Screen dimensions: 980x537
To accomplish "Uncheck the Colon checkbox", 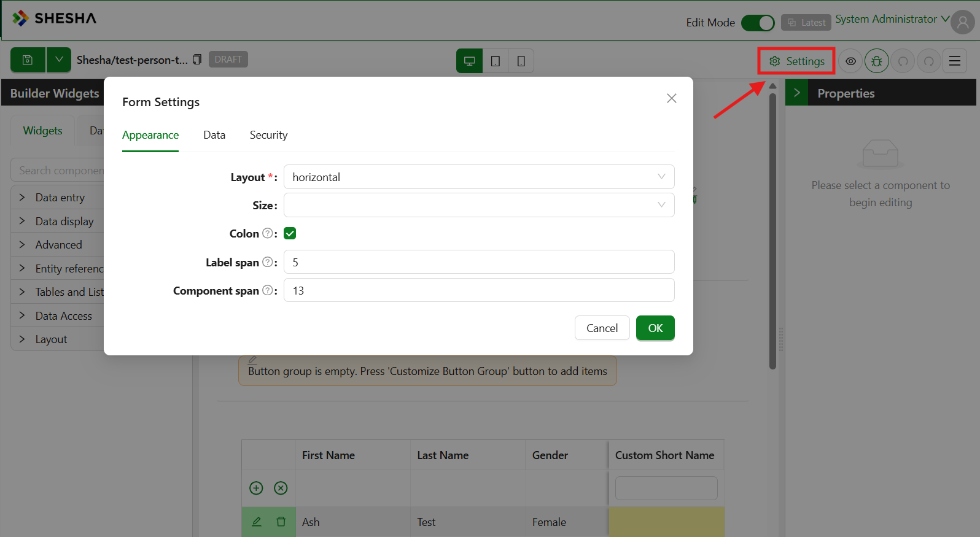I will [x=290, y=233].
